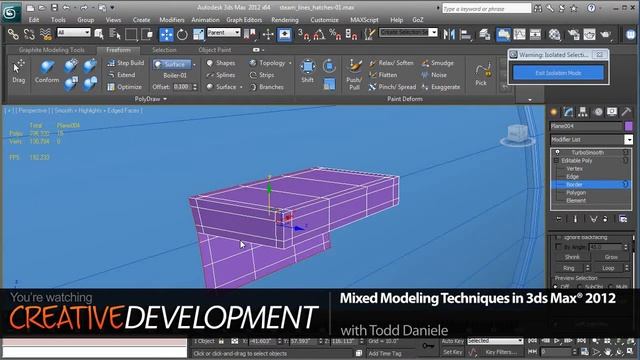Click the Select by Name icon
This screenshot has height=360, width=640.
(115, 34)
